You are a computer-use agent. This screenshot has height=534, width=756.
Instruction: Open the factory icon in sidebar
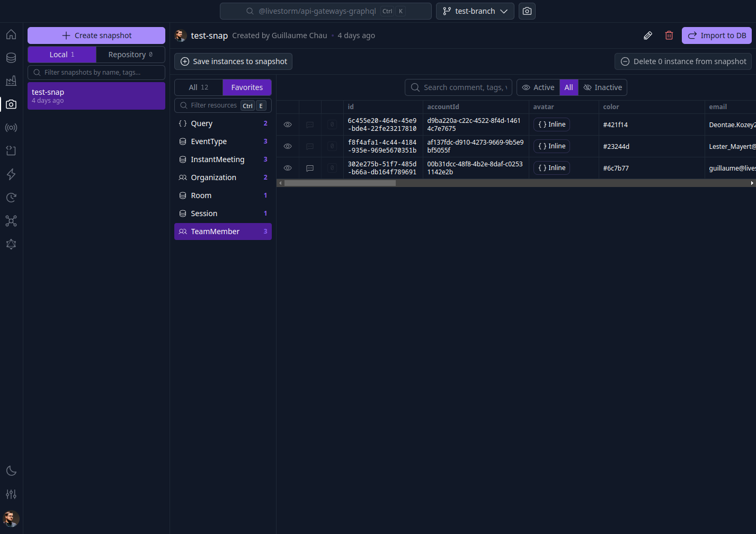[11, 81]
